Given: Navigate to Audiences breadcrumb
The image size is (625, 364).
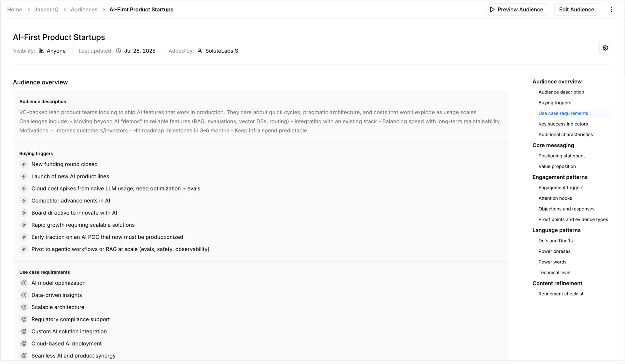Looking at the screenshot, I should (84, 9).
